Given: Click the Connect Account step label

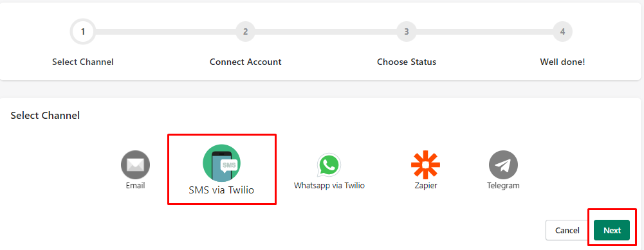Looking at the screenshot, I should (245, 62).
